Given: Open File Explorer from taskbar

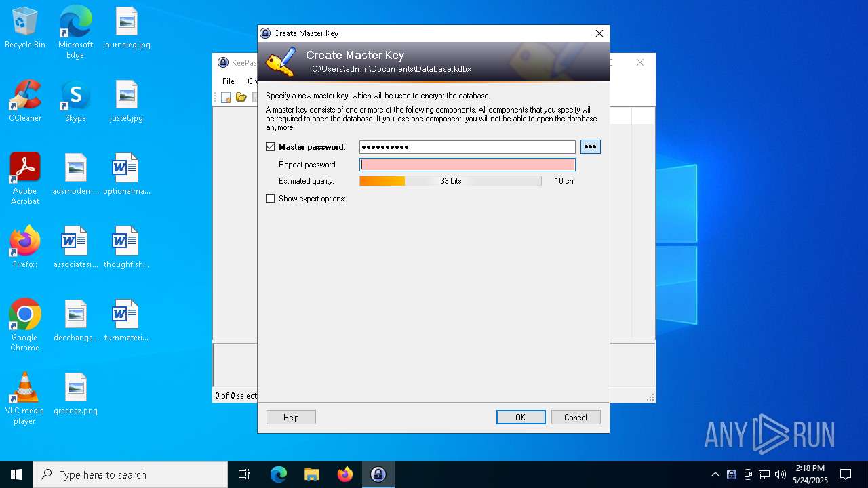Looking at the screenshot, I should click(x=312, y=474).
